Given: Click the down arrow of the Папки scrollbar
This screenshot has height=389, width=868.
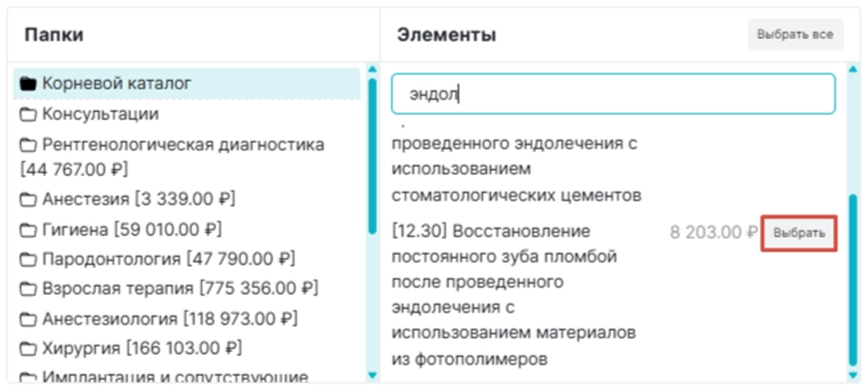Looking at the screenshot, I should pyautogui.click(x=372, y=376).
